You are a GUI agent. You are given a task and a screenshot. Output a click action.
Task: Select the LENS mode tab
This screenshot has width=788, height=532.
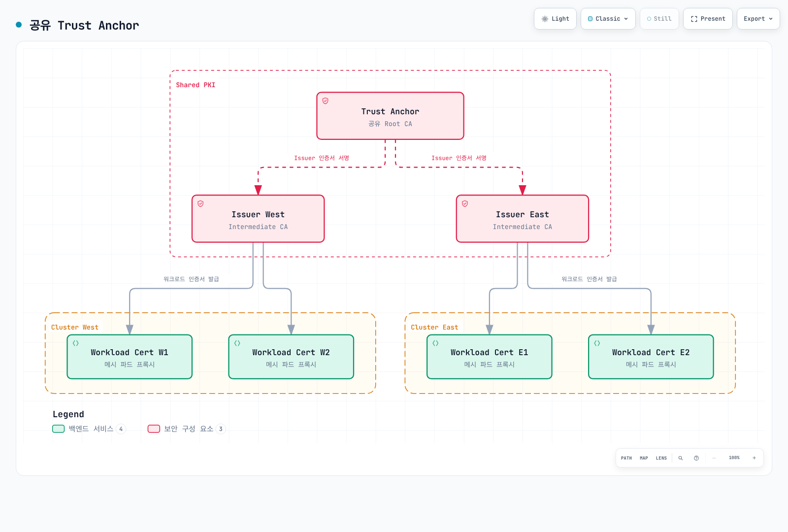click(661, 458)
